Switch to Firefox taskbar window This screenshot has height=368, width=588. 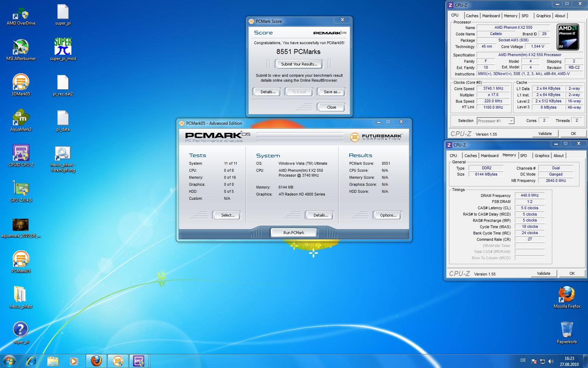96,361
